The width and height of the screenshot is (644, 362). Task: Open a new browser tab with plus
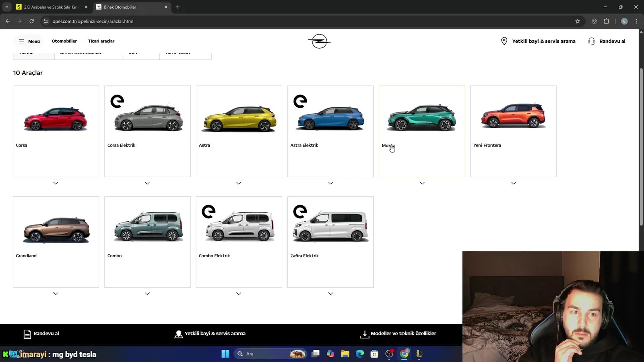(178, 7)
